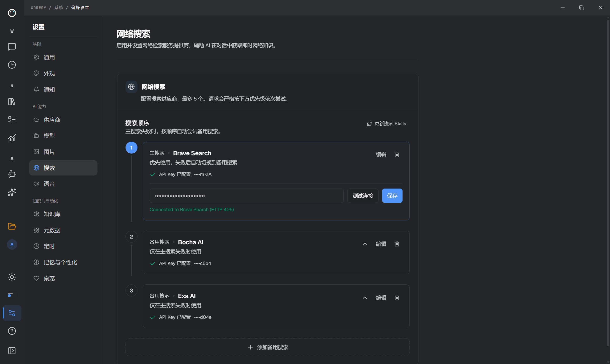Open 桌宠 settings section
The width and height of the screenshot is (610, 364).
(x=63, y=278)
